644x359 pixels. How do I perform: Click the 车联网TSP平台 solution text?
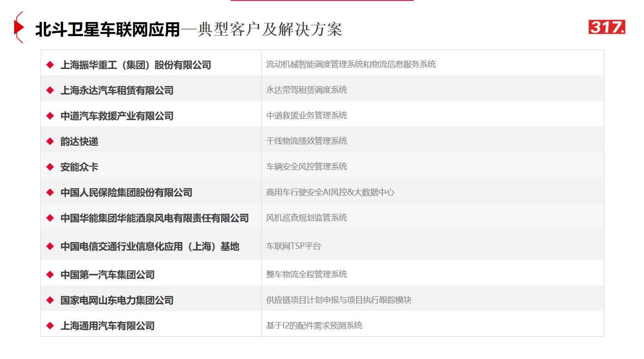pos(294,246)
